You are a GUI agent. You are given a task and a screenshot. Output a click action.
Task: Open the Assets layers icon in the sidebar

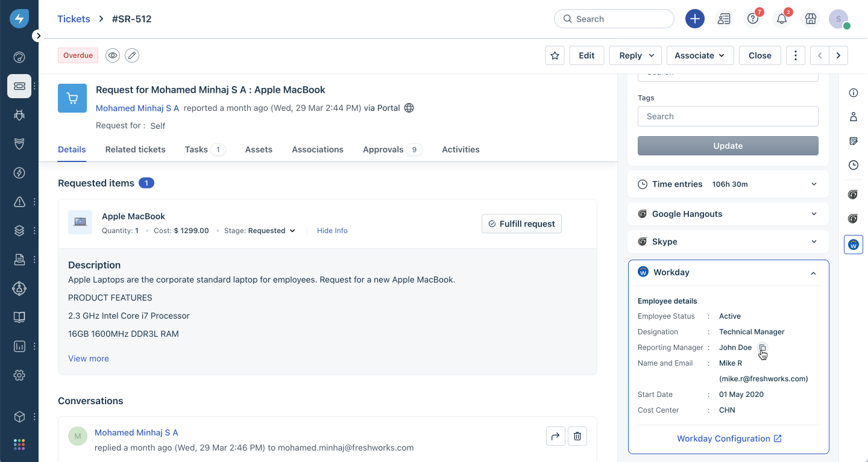[19, 231]
